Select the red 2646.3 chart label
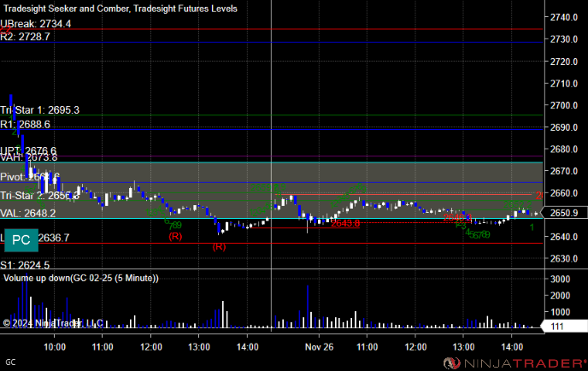The width and height of the screenshot is (588, 371). tap(457, 218)
